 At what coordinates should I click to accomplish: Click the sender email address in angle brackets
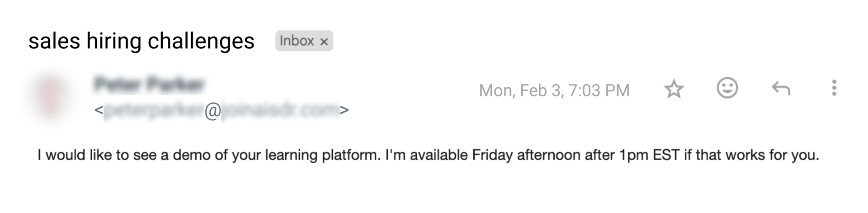(x=222, y=110)
